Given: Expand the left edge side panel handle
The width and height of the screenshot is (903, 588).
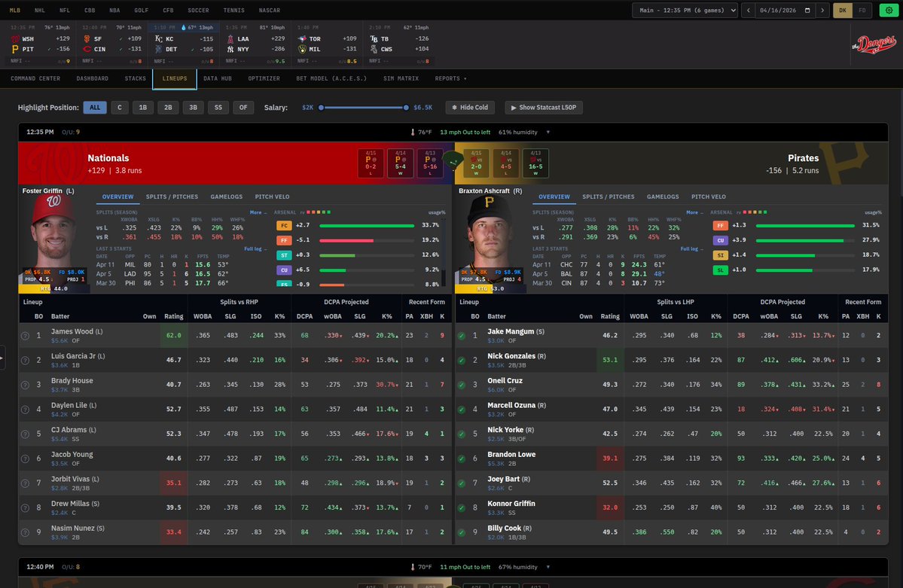Looking at the screenshot, I should [x=2, y=358].
